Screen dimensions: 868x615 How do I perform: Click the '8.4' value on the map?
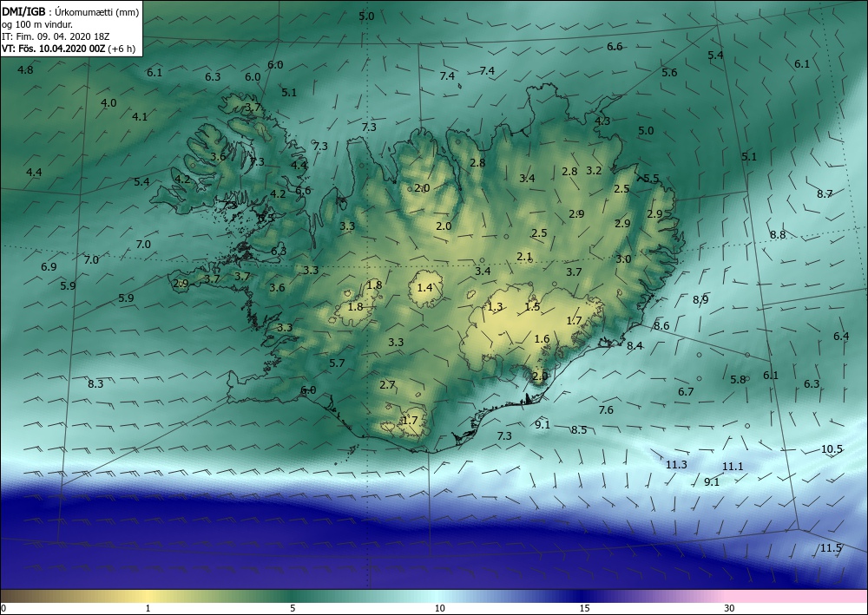(x=635, y=345)
